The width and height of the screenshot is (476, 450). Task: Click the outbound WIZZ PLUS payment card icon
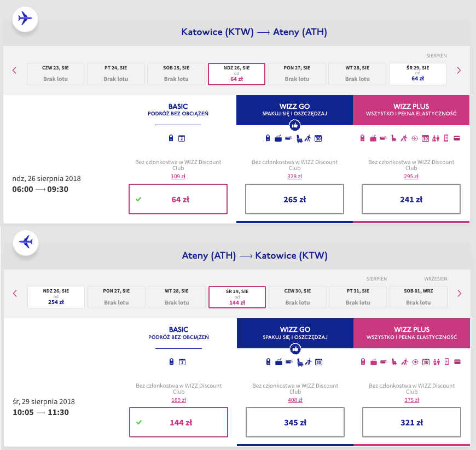(457, 138)
